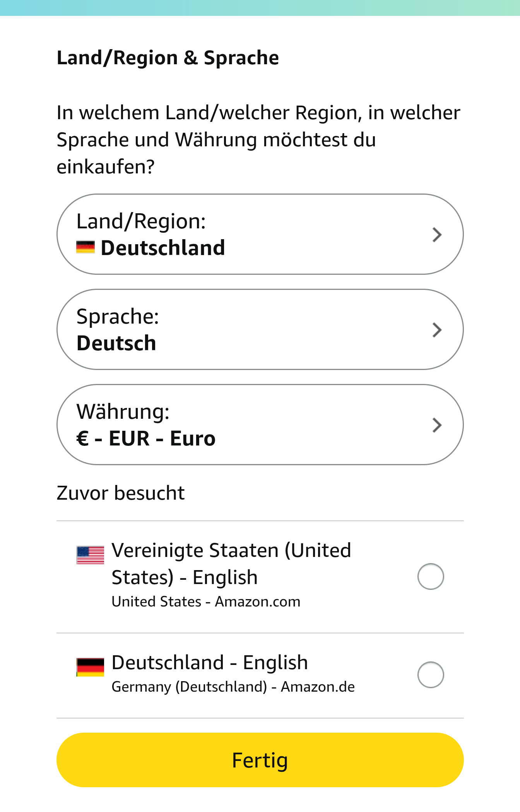520x812 pixels.
Task: Click the Zuvor besucht section heading
Action: 120,493
